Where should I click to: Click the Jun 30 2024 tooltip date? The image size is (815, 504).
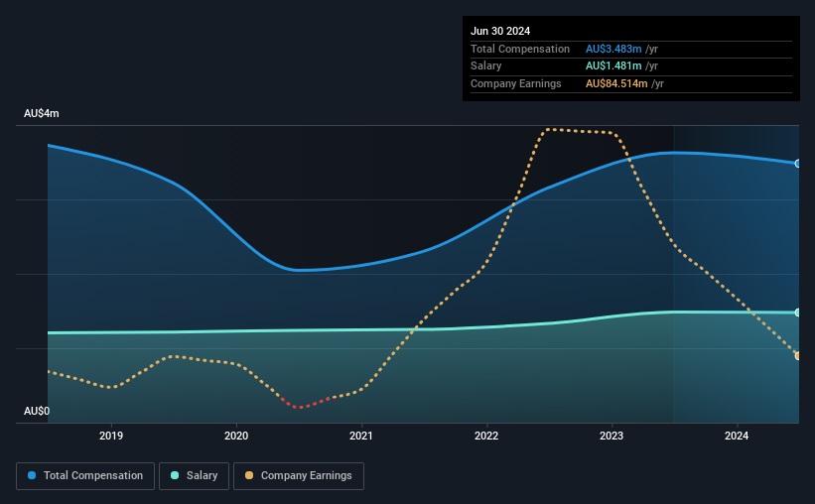(500, 31)
